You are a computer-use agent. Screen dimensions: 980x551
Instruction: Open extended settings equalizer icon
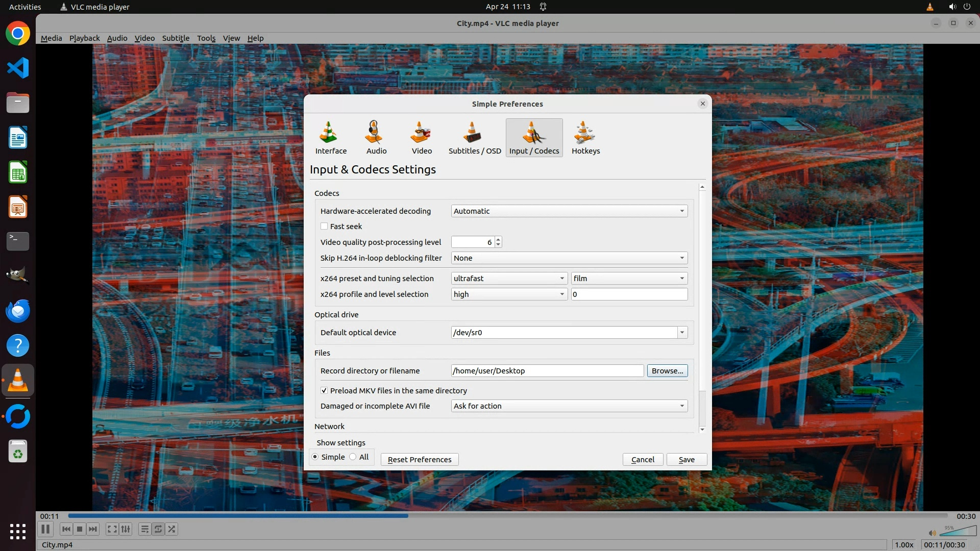pos(126,529)
